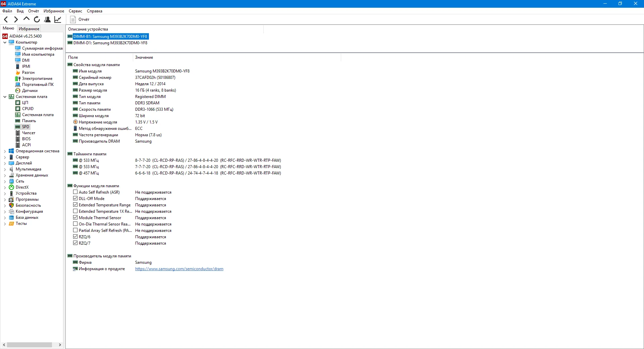Sort by the Значение column header
644x349 pixels.
coord(237,57)
